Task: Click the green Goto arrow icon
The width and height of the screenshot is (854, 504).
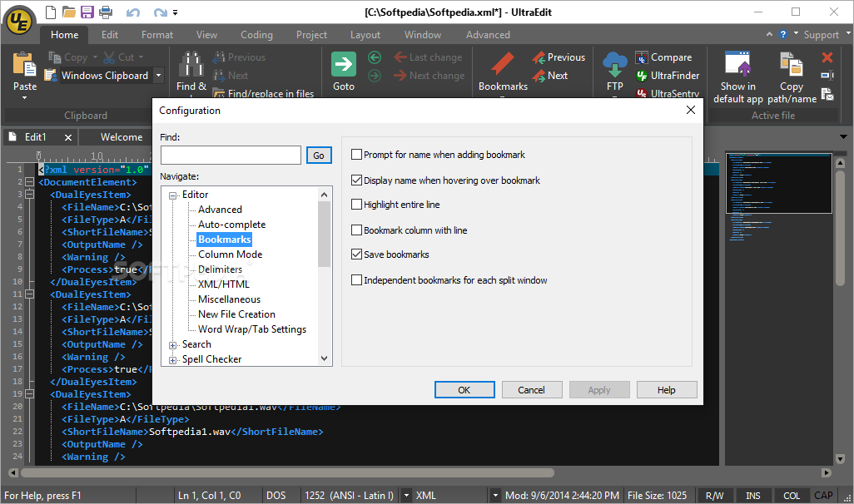Action: pyautogui.click(x=344, y=64)
